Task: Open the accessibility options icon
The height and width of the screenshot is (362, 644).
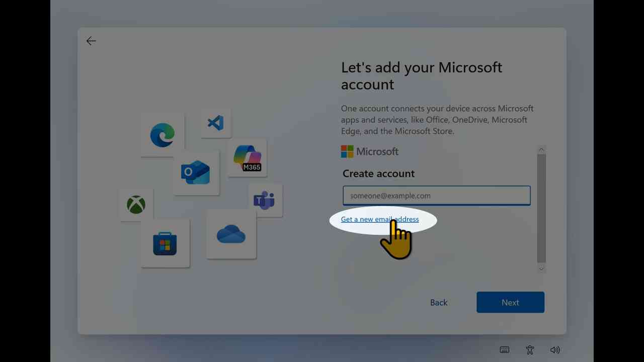Action: [x=530, y=350]
